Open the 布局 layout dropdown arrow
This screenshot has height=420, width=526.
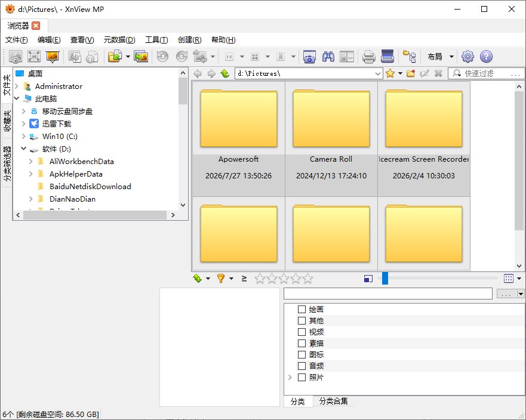(x=451, y=56)
